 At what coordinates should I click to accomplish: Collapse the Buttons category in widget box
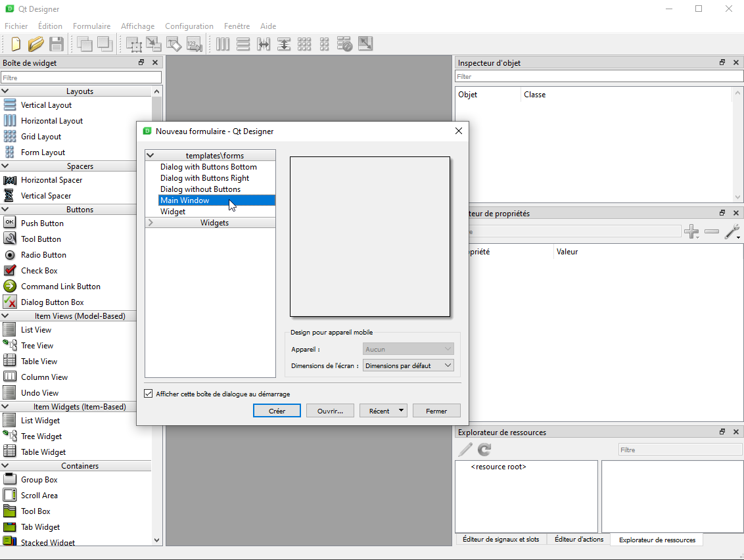(x=5, y=209)
